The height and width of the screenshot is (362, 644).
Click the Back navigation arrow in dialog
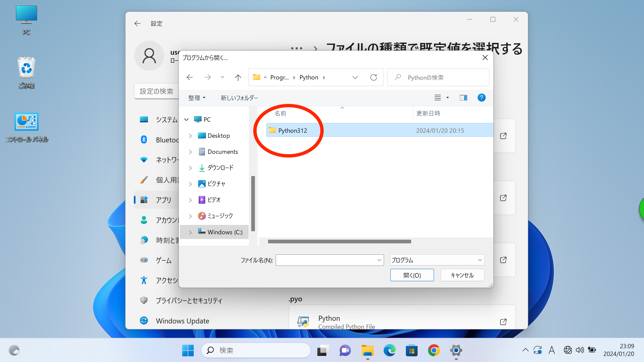click(190, 77)
